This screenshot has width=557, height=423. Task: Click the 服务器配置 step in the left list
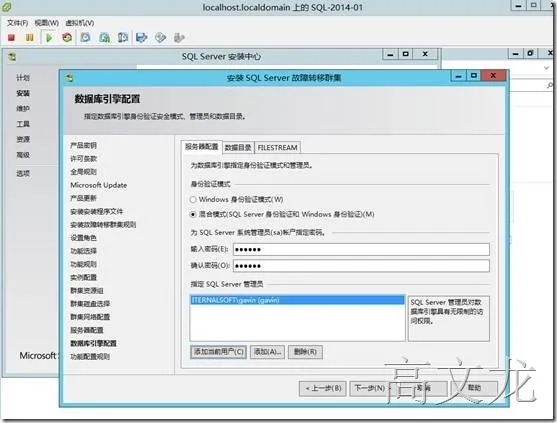click(86, 330)
